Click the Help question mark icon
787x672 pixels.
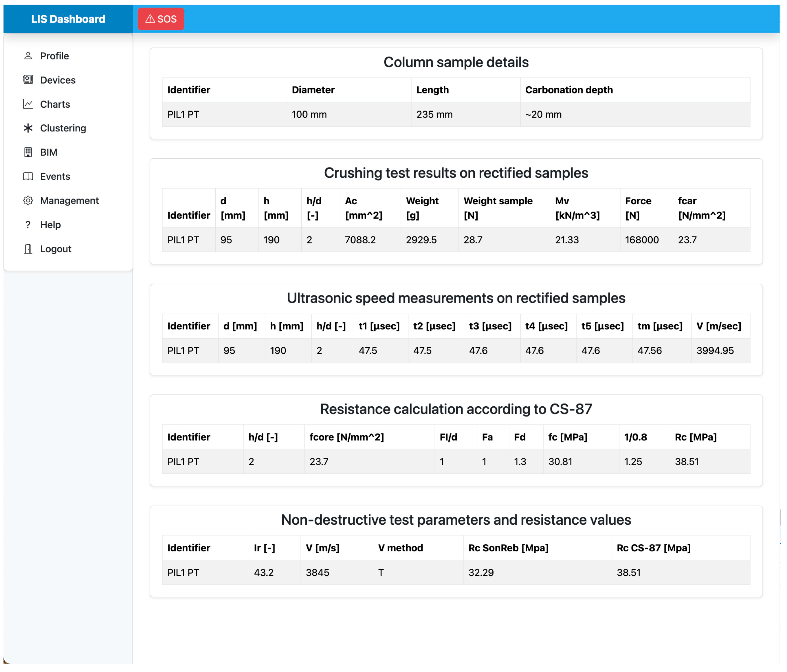click(x=28, y=225)
